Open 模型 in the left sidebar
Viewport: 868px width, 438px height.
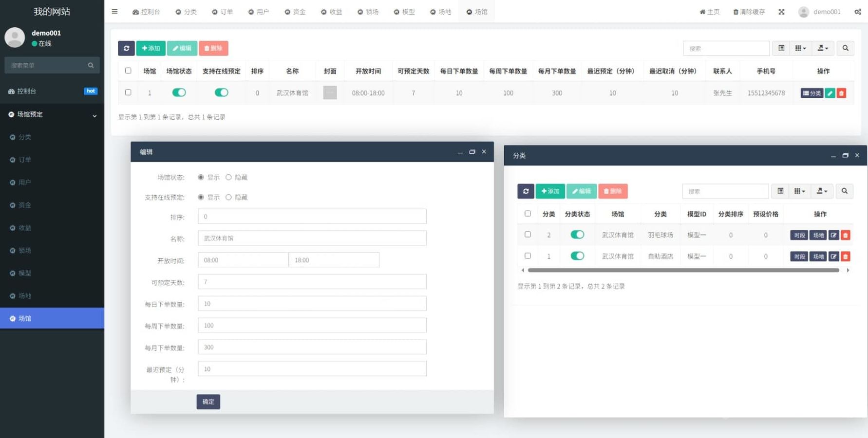click(x=25, y=273)
